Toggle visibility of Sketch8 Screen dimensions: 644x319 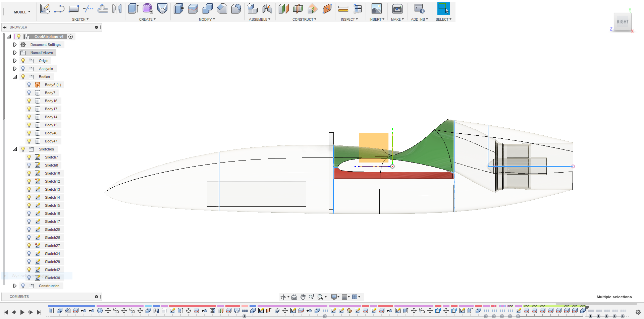point(29,165)
